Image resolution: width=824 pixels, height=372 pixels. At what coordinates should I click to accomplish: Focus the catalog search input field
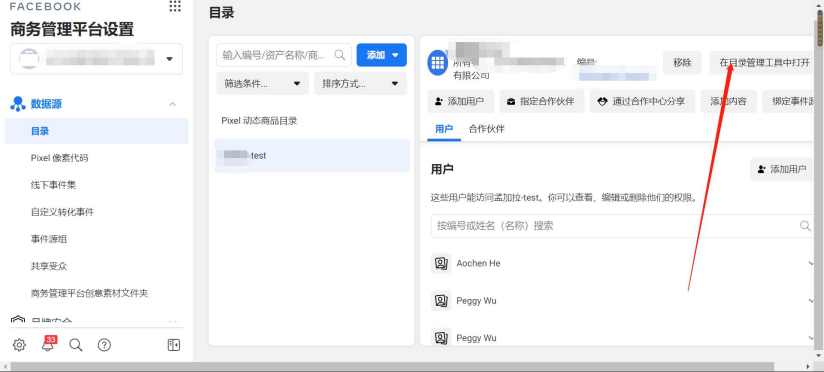[284, 55]
